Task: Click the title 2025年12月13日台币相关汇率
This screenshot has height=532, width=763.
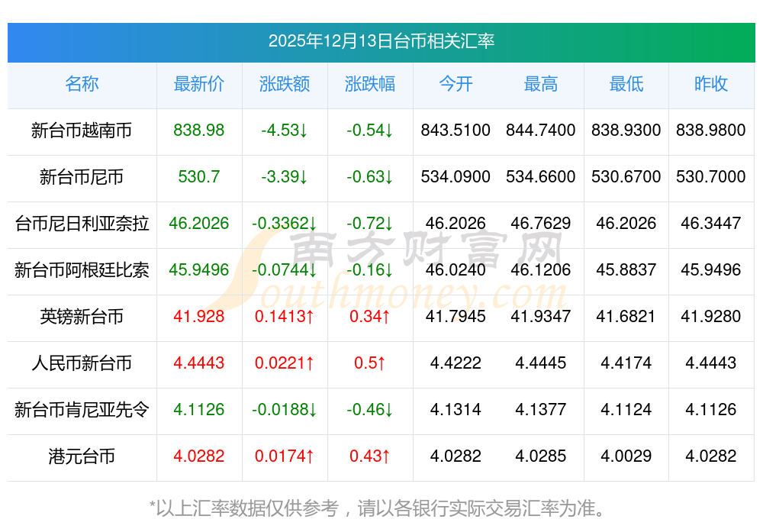Action: 381,41
